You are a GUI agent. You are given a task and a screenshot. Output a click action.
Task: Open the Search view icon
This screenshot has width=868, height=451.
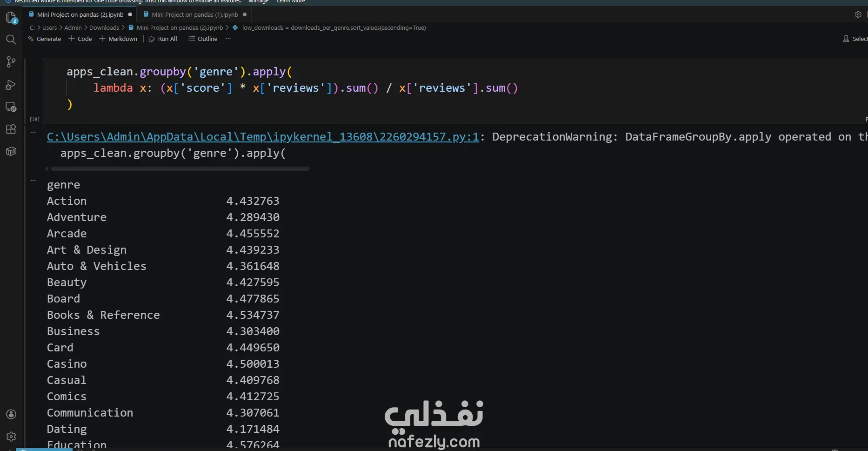point(11,40)
